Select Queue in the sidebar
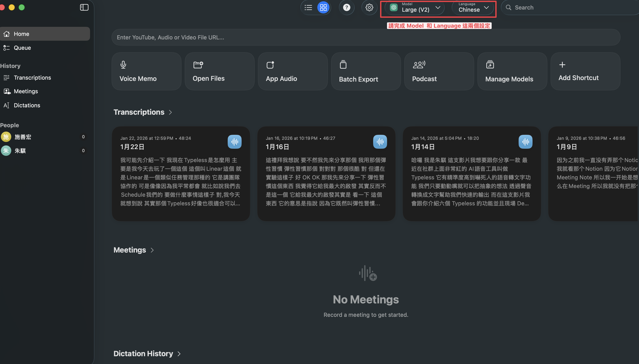This screenshot has width=639, height=364. (22, 48)
